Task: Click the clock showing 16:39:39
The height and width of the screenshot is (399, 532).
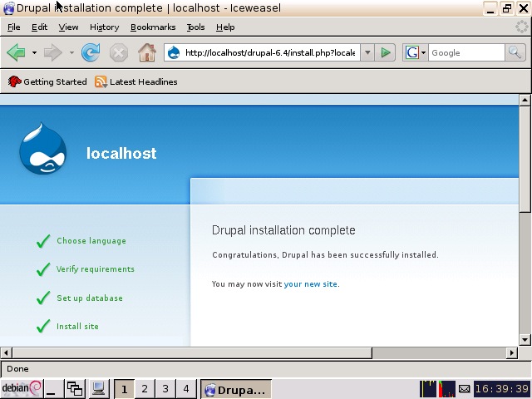Action: coord(501,388)
